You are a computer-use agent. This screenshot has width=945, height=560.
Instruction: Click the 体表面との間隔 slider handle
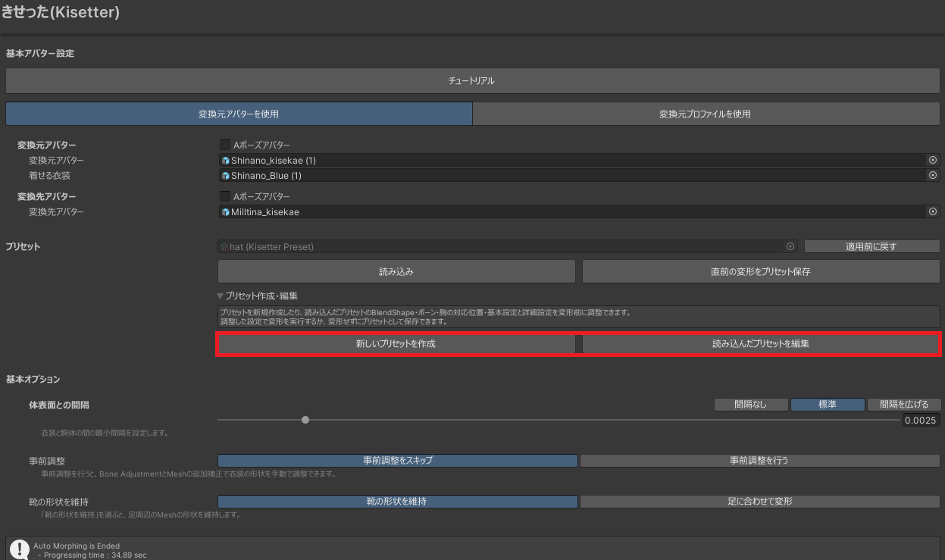coord(305,420)
